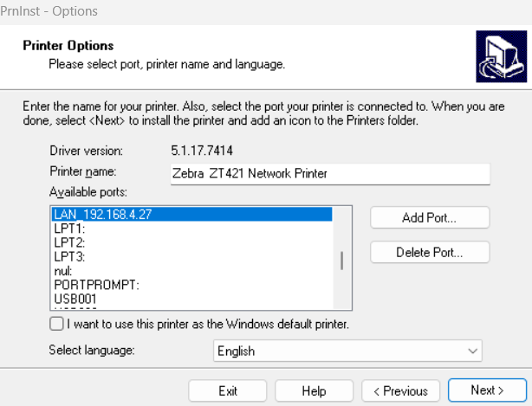Open Help for printer options

[x=314, y=390]
